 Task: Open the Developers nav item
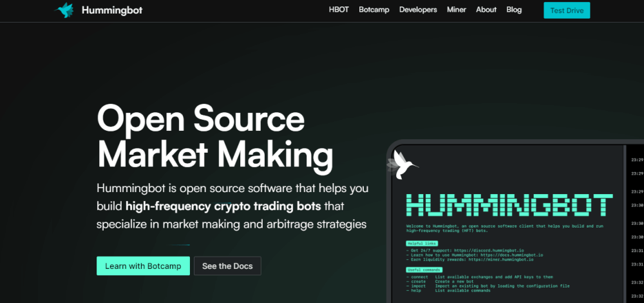(418, 10)
